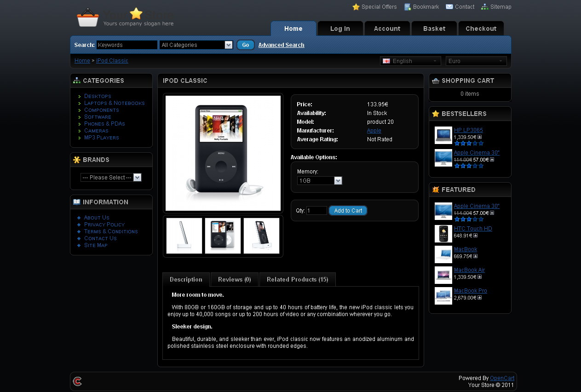Click the '0 items' cart text
Viewport: 581px width, 392px height.
(470, 94)
